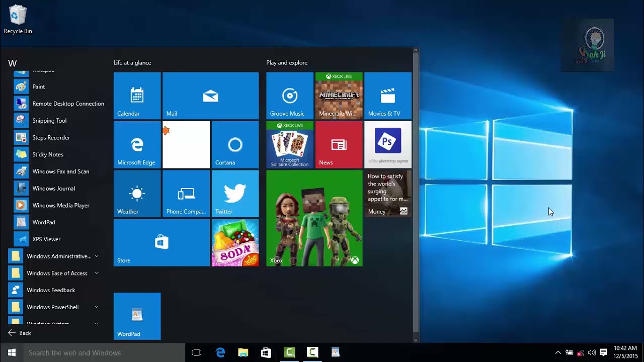Image resolution: width=644 pixels, height=362 pixels.
Task: Open the Calendar tile
Action: [137, 96]
